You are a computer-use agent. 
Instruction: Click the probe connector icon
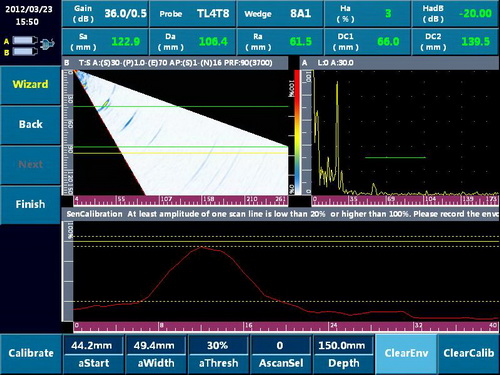click(47, 44)
